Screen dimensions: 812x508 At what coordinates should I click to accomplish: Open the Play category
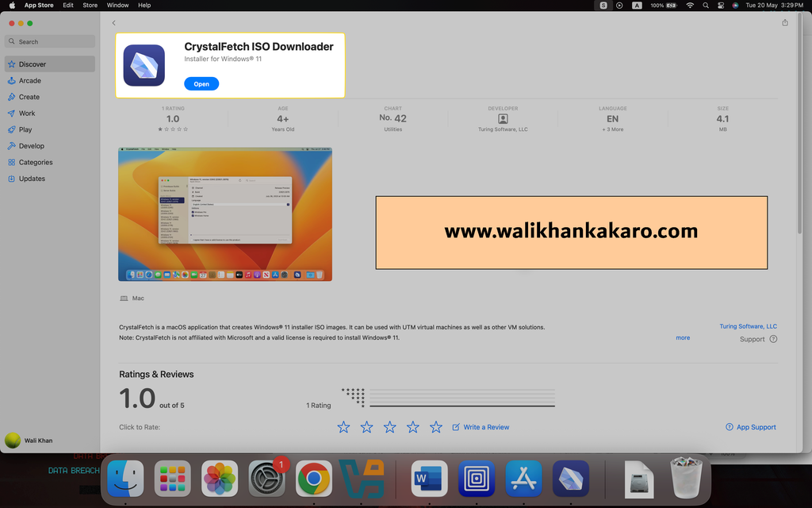coord(50,129)
